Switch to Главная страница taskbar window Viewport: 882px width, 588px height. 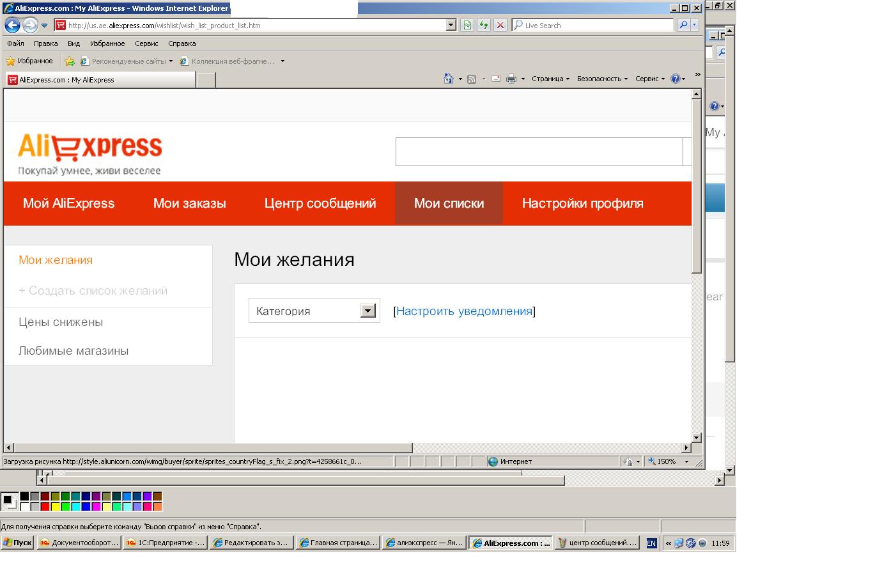click(x=337, y=543)
